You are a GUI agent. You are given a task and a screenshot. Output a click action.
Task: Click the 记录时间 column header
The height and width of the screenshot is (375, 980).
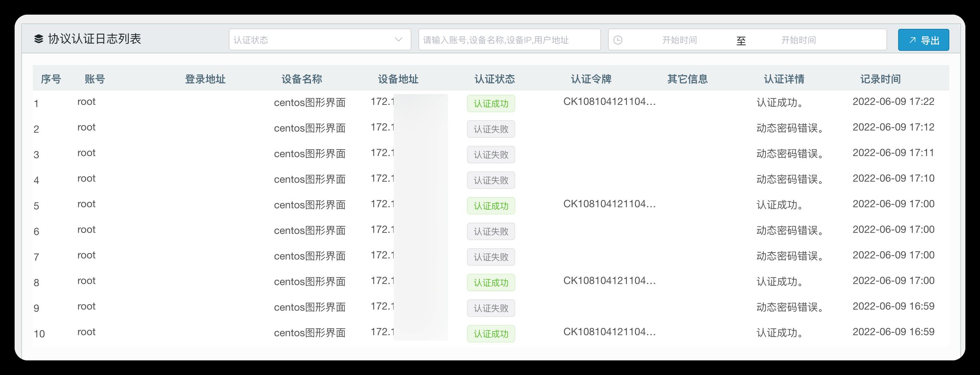880,79
